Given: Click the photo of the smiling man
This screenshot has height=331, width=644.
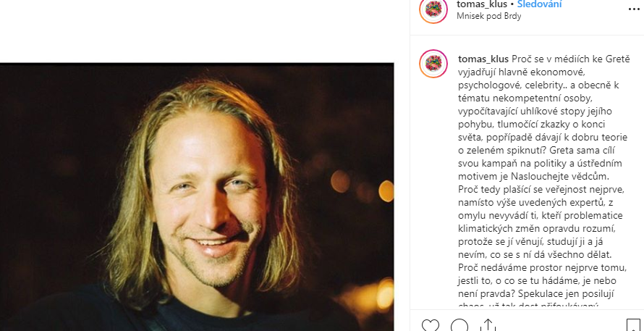Looking at the screenshot, I should click(x=197, y=197).
